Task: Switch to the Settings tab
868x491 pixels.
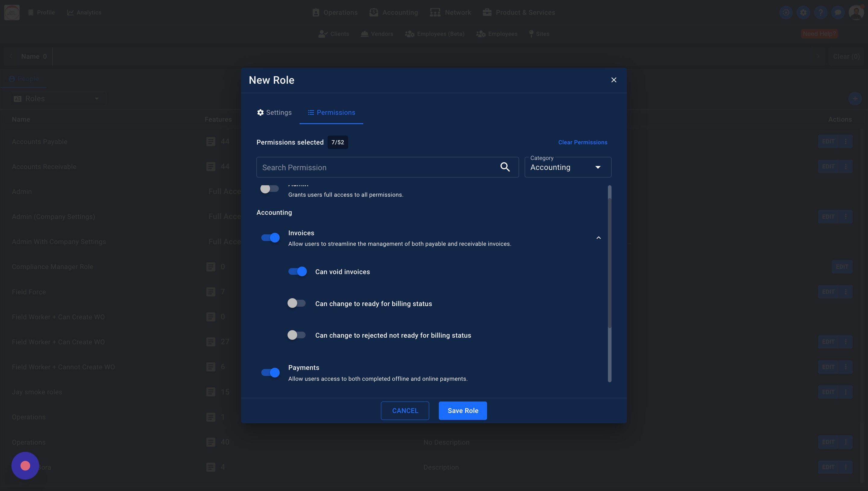Action: (274, 112)
